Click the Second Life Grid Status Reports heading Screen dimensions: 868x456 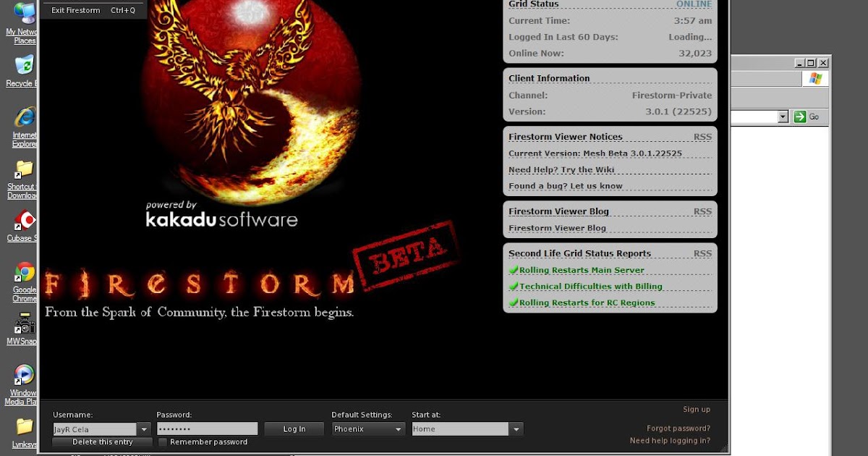click(579, 253)
